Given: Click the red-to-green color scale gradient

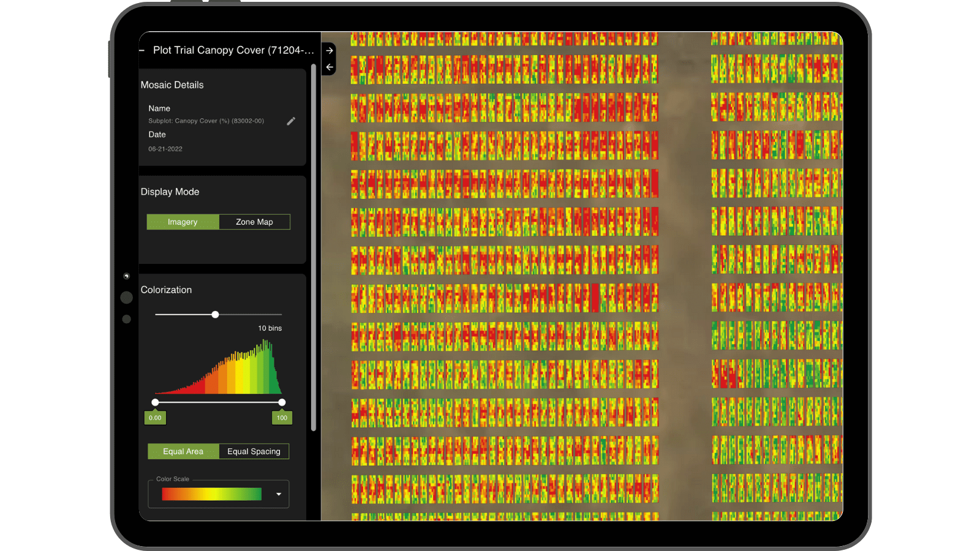Looking at the screenshot, I should pyautogui.click(x=211, y=494).
